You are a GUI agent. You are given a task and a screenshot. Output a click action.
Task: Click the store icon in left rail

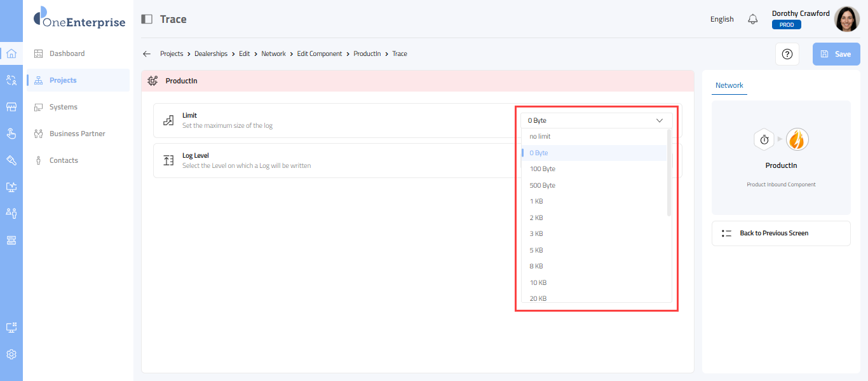[11, 107]
